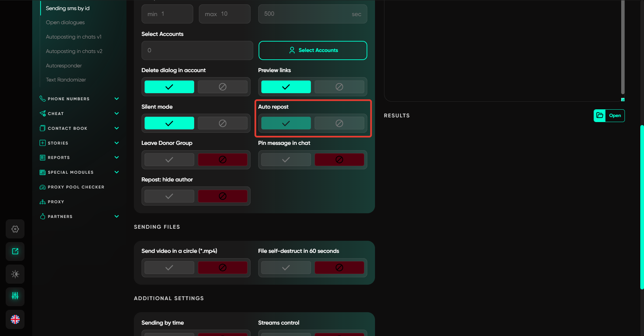
Task: Click the folder icon beside Open
Action: pyautogui.click(x=600, y=116)
